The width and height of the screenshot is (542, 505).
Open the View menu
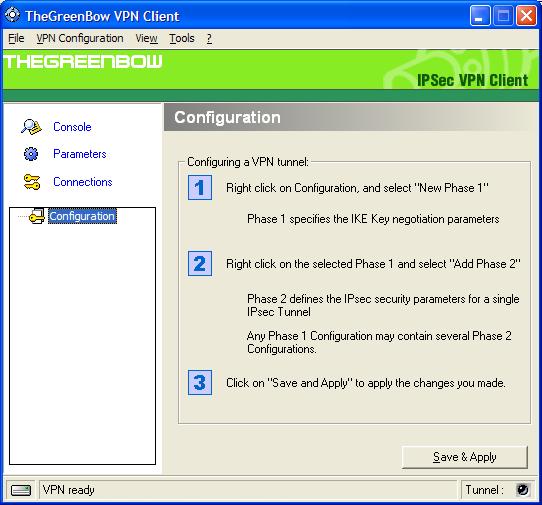point(147,38)
